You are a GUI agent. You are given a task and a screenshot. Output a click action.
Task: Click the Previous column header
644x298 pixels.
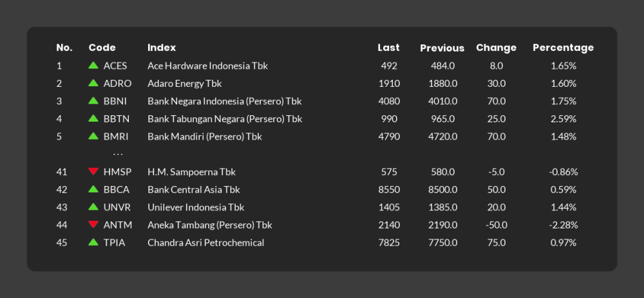pyautogui.click(x=442, y=48)
